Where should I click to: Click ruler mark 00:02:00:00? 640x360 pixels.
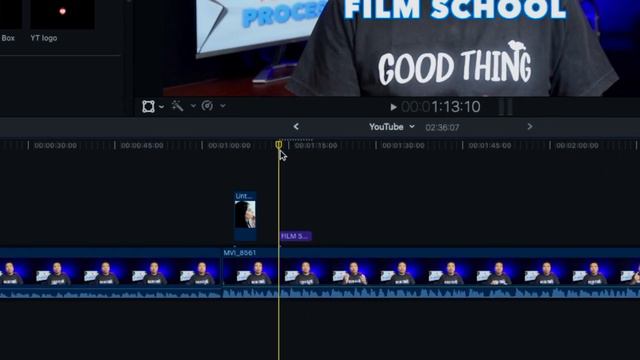pos(577,146)
